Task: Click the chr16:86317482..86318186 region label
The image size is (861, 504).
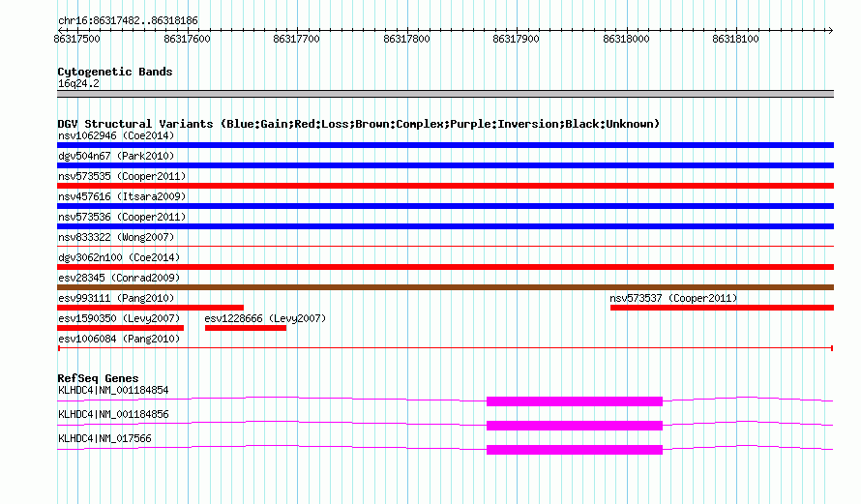Action: click(x=128, y=20)
